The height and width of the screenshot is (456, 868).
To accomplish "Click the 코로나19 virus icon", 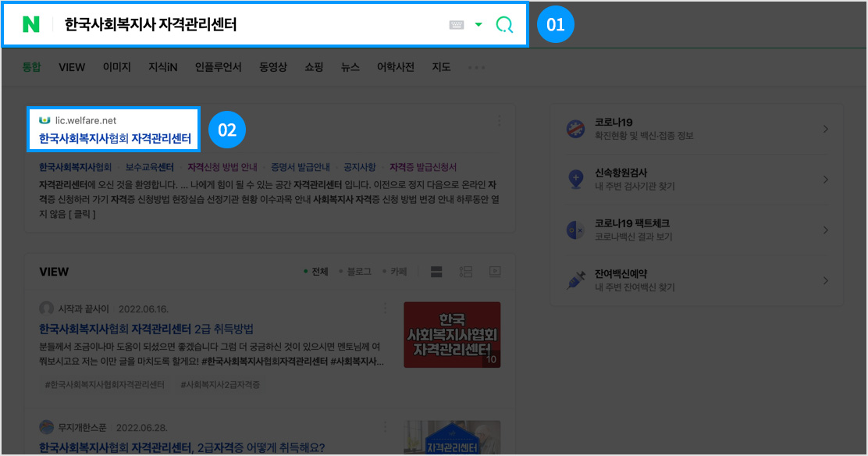I will (575, 129).
